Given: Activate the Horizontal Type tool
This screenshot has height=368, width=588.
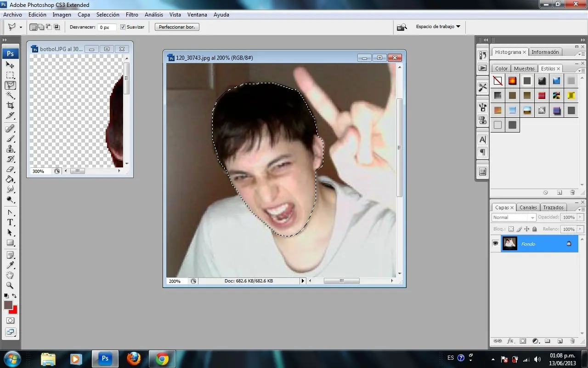Looking at the screenshot, I should 10,222.
